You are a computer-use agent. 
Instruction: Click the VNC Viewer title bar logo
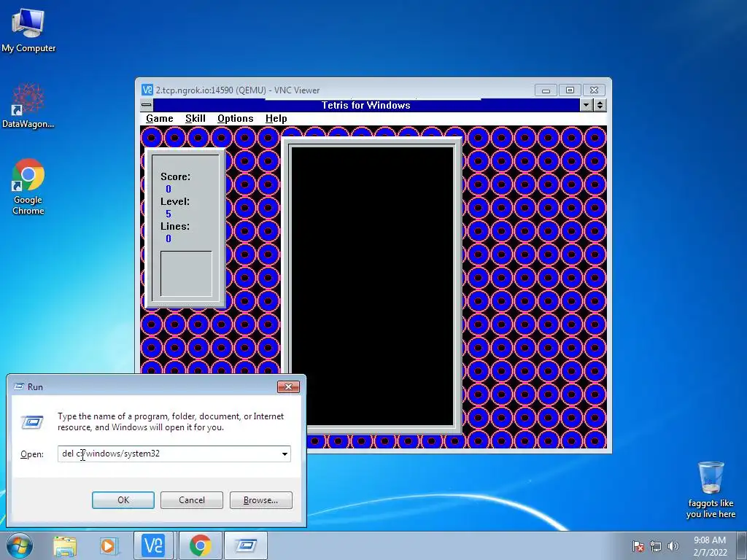(x=147, y=90)
